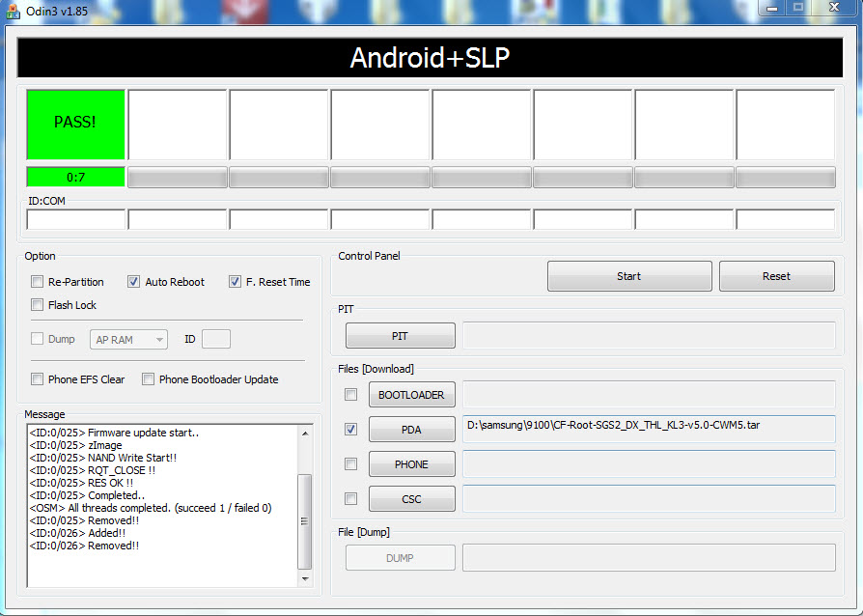863x616 pixels.
Task: Click the DUMP button
Action: 401,558
